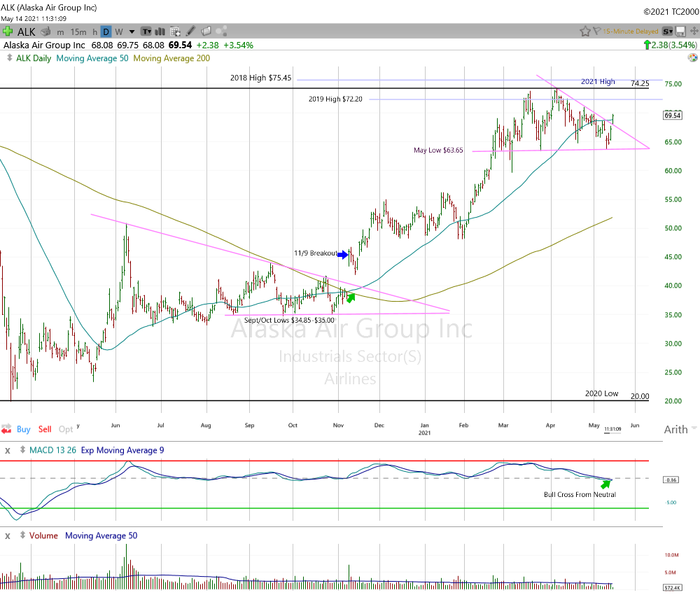Add ALK to favorites with star
700x595 pixels.
(x=584, y=31)
